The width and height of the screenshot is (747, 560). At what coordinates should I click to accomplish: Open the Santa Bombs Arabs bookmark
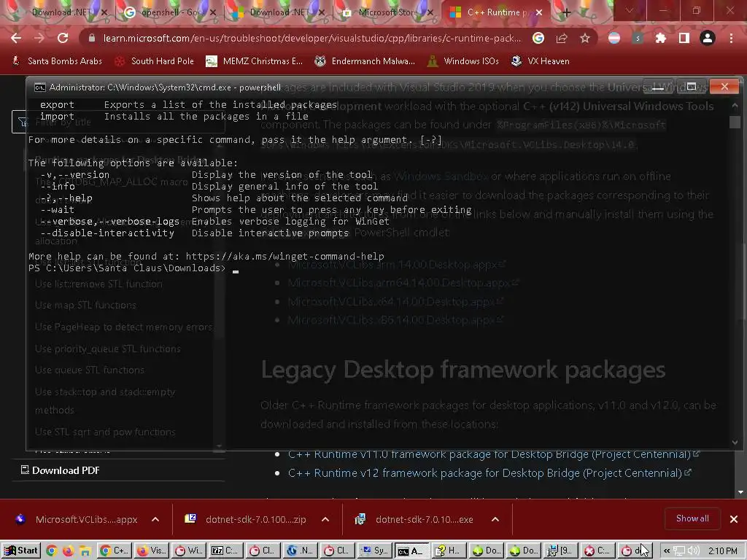click(57, 61)
